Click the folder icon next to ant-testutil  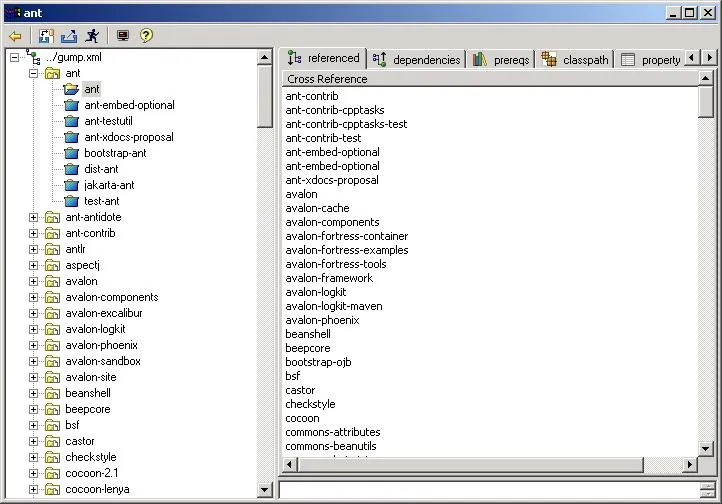click(71, 122)
